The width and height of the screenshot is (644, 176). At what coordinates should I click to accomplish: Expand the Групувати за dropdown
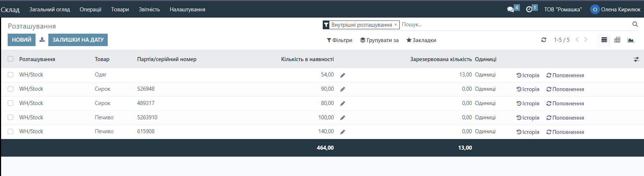[x=379, y=40]
